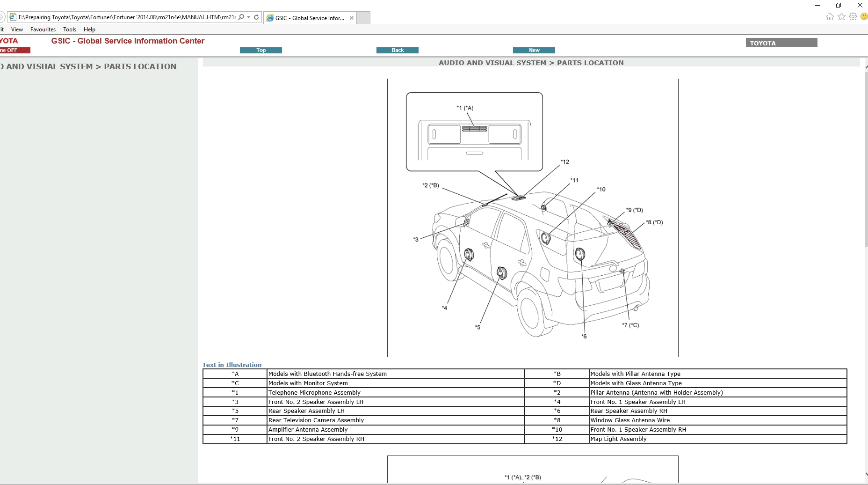
Task: Open the Favourites menu
Action: pos(43,29)
